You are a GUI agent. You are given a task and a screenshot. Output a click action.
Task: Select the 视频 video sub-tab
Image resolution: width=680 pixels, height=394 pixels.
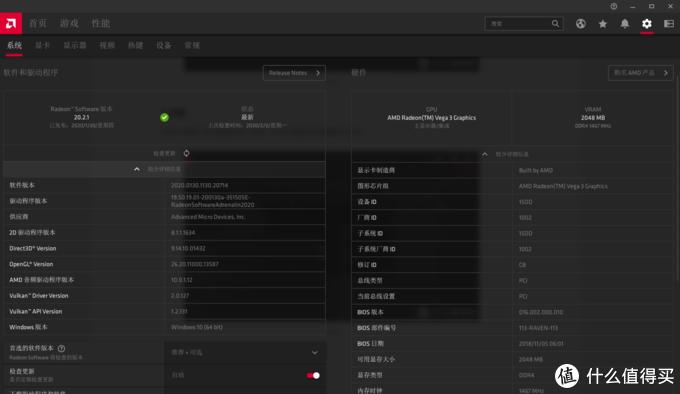coord(107,45)
